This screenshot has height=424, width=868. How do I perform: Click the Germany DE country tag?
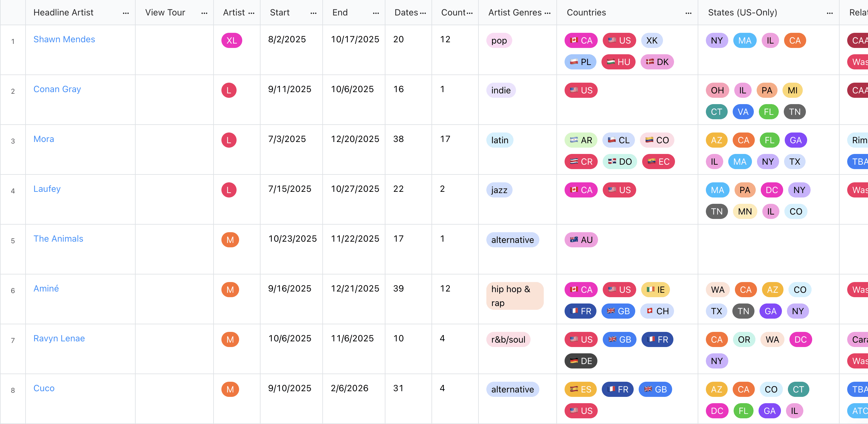click(581, 361)
